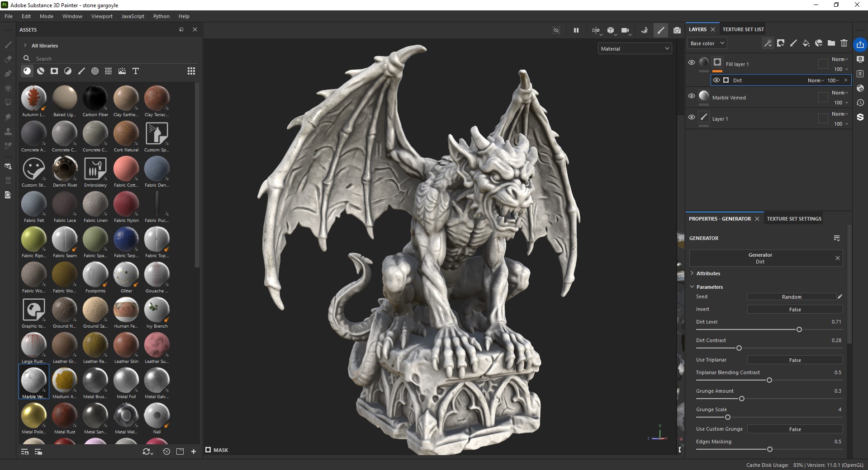This screenshot has height=470, width=868.
Task: Switch assets to grid view size
Action: pos(191,71)
